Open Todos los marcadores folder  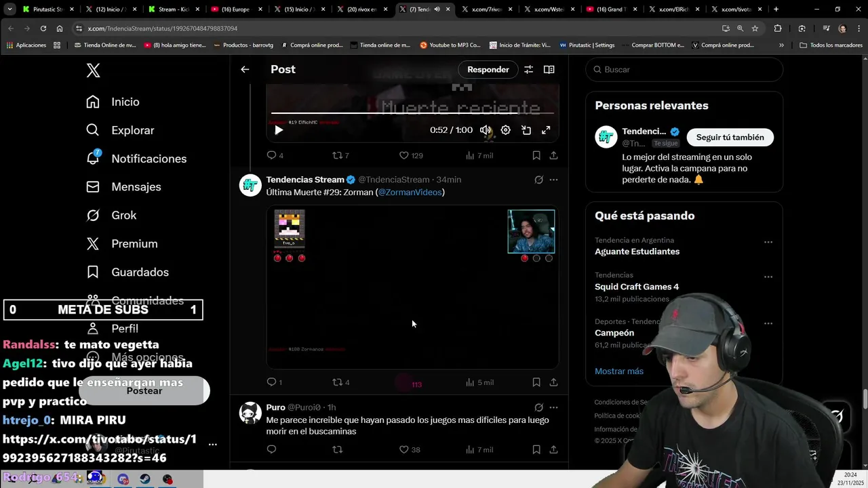pyautogui.click(x=831, y=45)
